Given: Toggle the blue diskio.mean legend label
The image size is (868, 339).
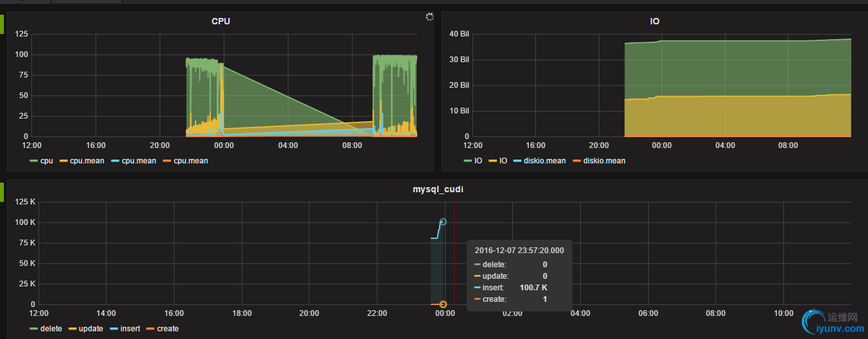Looking at the screenshot, I should (546, 161).
